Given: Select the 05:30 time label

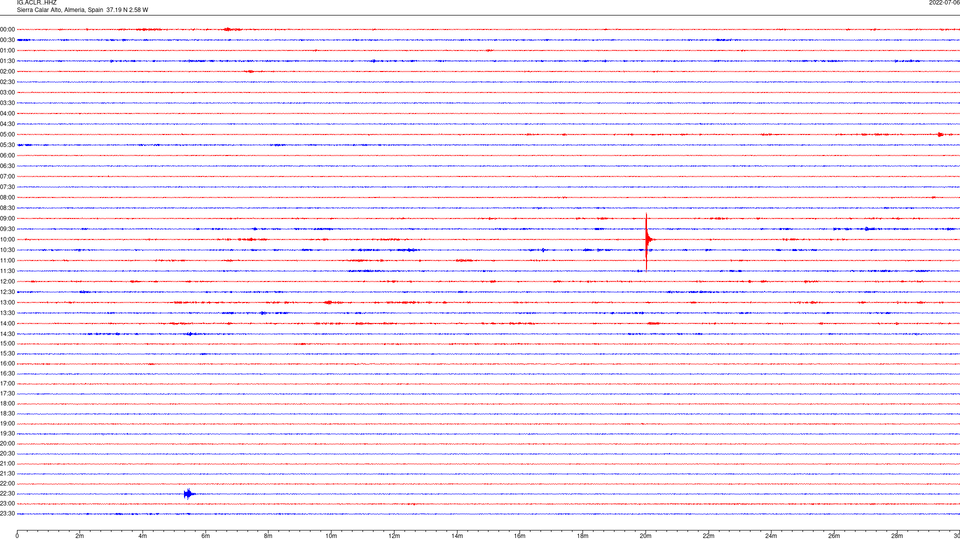Looking at the screenshot, I should [7, 145].
